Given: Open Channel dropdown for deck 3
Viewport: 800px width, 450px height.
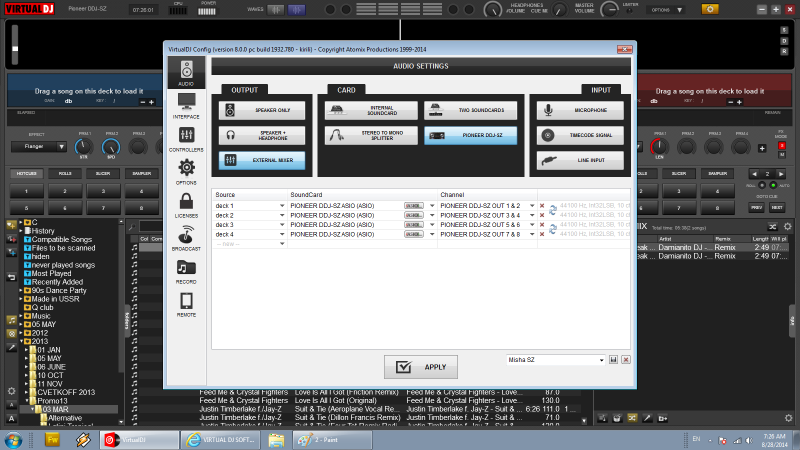Looking at the screenshot, I should (532, 225).
